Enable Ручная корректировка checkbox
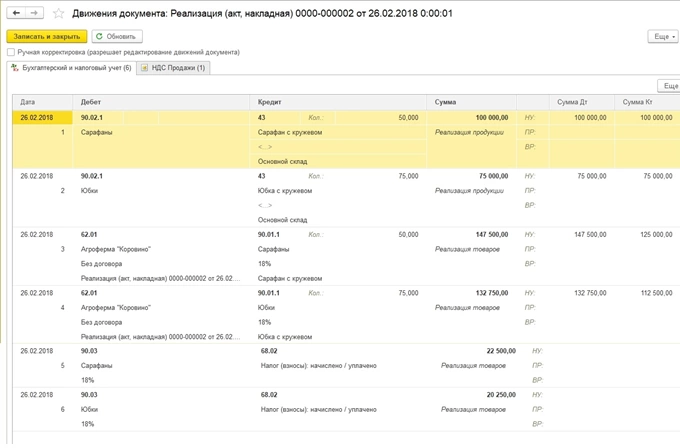680x448 pixels. coord(10,52)
